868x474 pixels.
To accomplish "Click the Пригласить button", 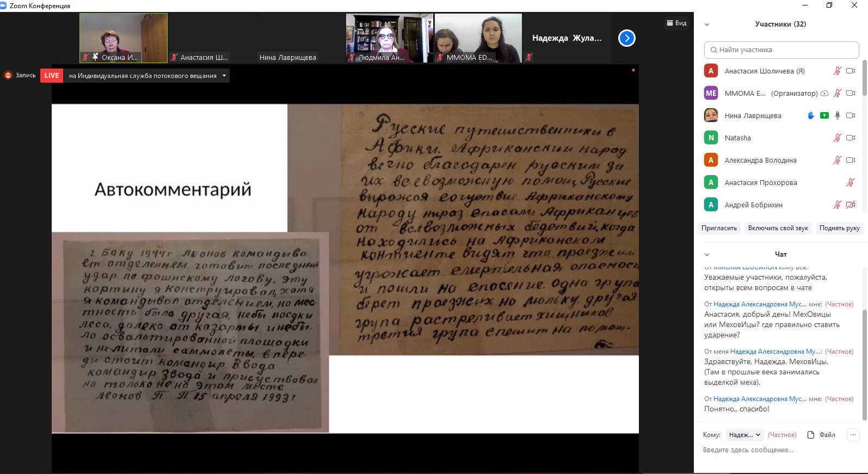I will coord(719,228).
